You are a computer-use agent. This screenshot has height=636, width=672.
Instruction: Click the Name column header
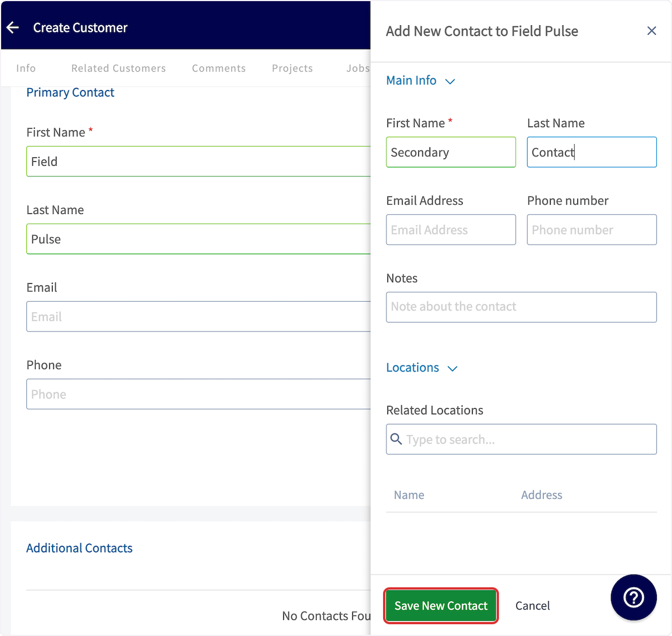coord(409,495)
